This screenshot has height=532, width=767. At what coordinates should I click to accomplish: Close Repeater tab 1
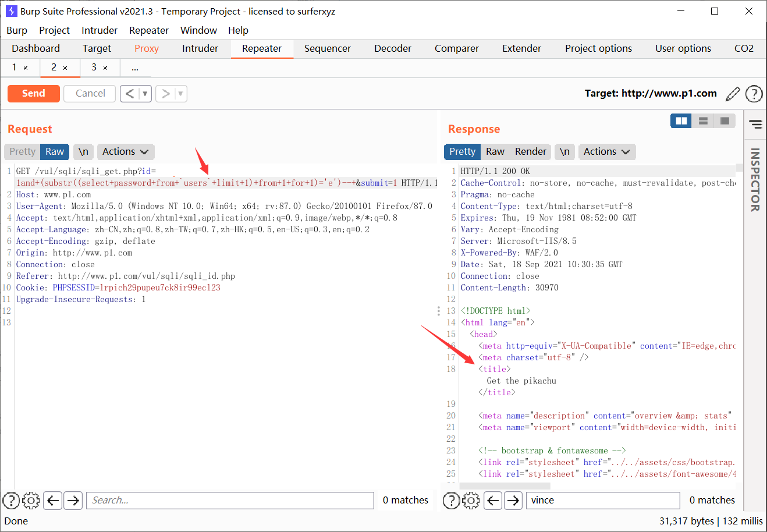point(26,68)
